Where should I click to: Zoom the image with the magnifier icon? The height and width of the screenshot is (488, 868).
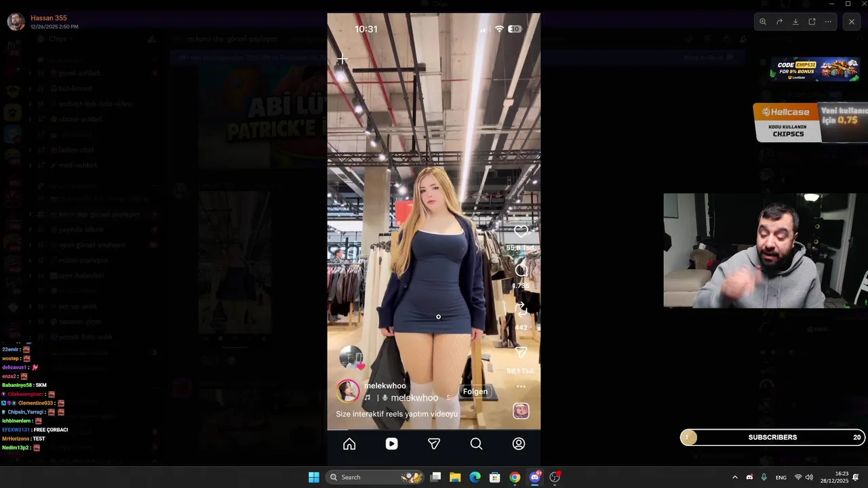click(x=763, y=22)
